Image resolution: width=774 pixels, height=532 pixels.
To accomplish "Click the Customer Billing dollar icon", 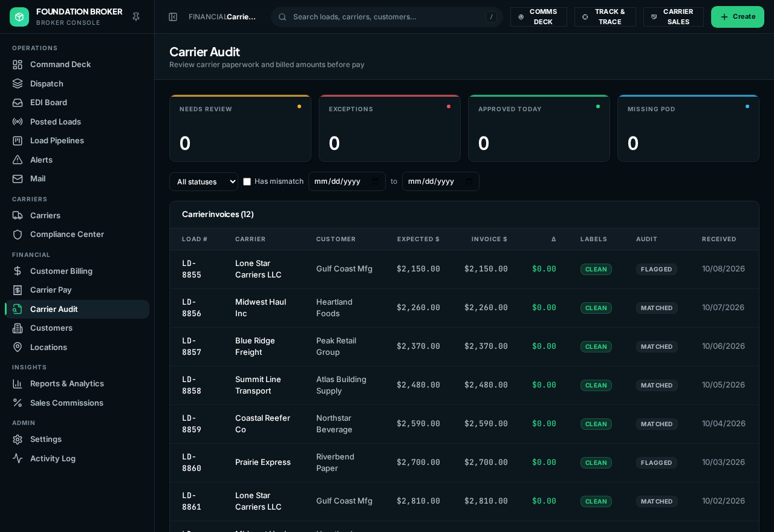I will pos(18,271).
